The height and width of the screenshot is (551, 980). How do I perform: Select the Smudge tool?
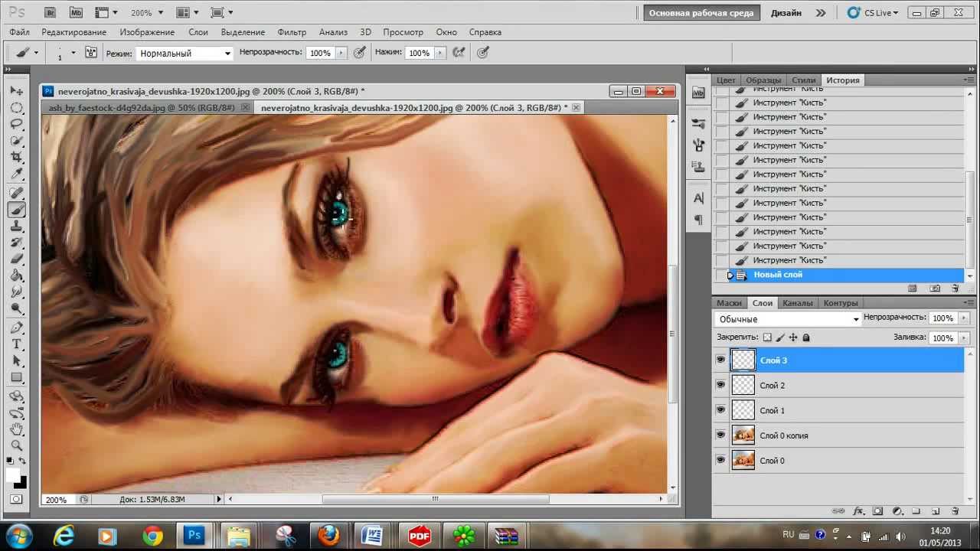[16, 293]
